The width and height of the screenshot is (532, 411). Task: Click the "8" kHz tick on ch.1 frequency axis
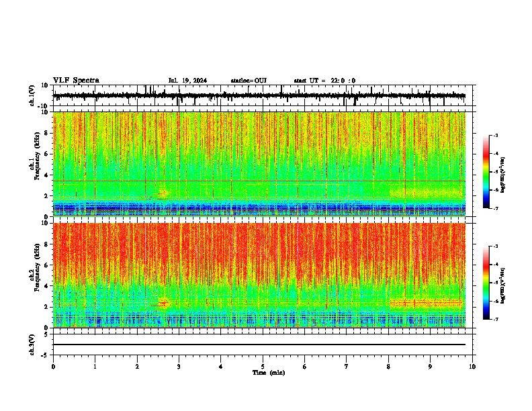click(x=47, y=133)
